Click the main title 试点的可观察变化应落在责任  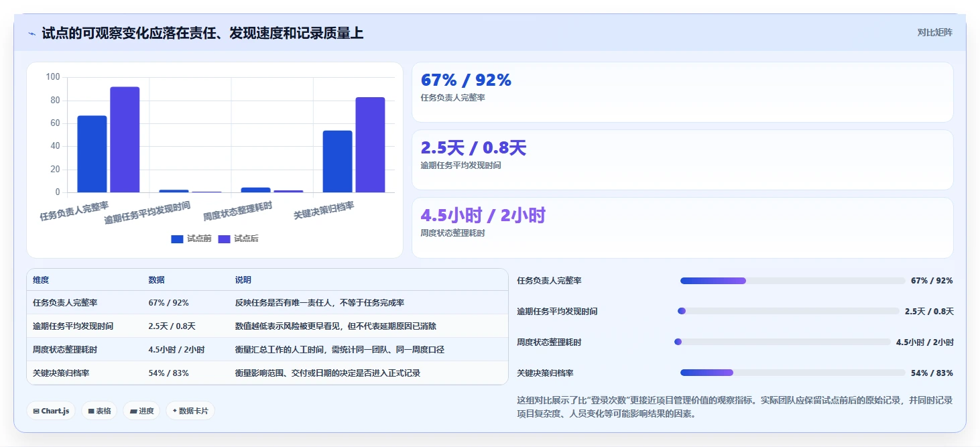tap(202, 33)
